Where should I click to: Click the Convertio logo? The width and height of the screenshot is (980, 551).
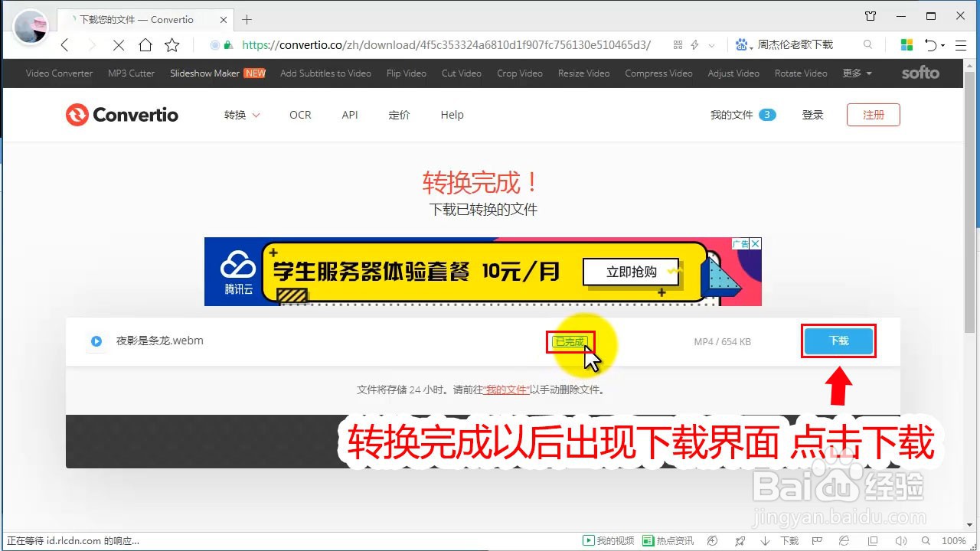[122, 115]
